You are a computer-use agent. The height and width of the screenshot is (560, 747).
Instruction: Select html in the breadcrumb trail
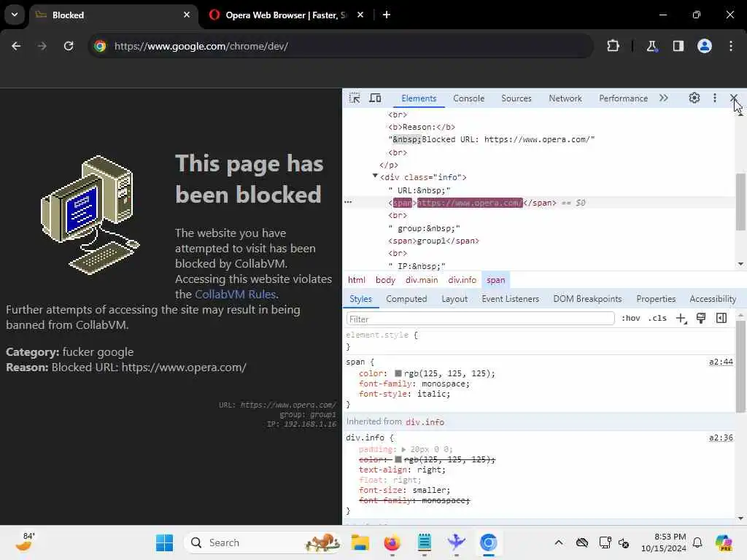pos(356,280)
